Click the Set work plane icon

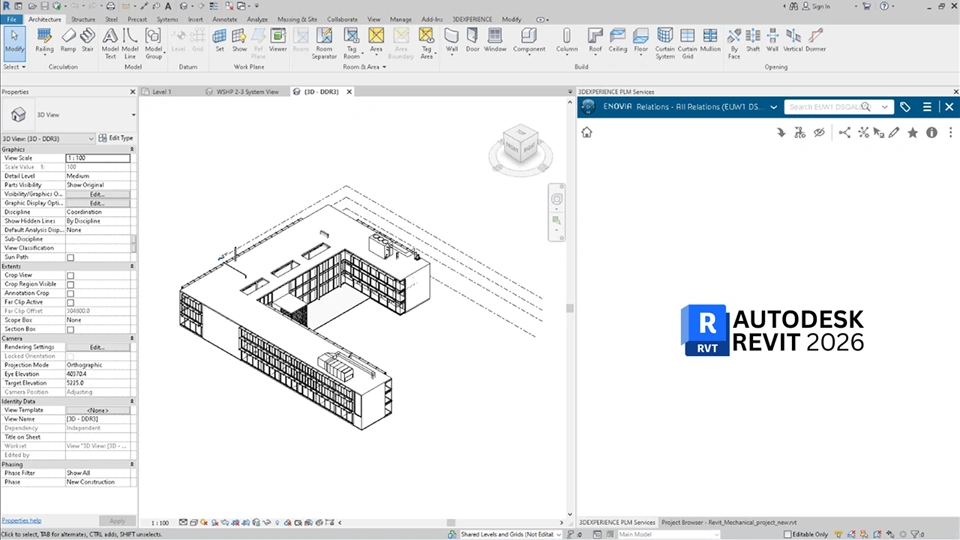pos(219,40)
